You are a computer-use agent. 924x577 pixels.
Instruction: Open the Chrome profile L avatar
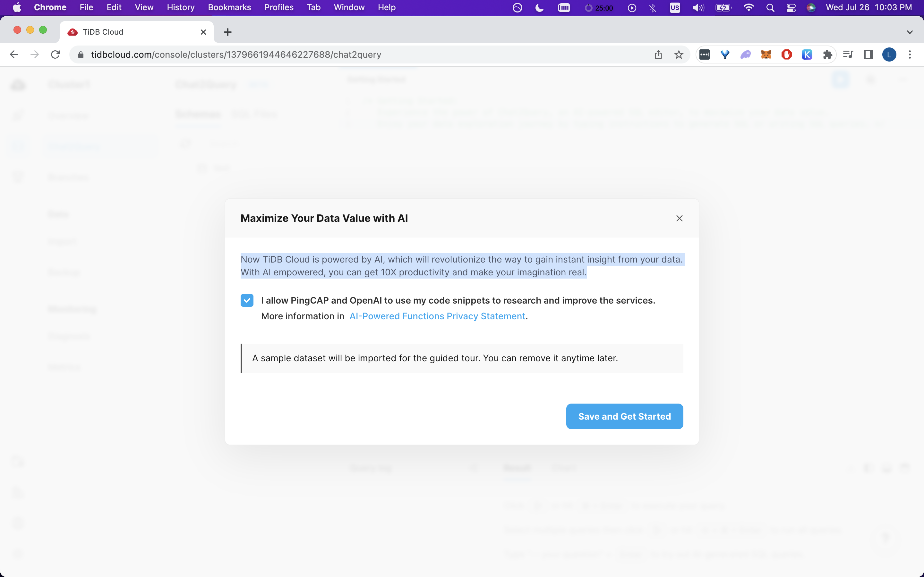pos(889,54)
